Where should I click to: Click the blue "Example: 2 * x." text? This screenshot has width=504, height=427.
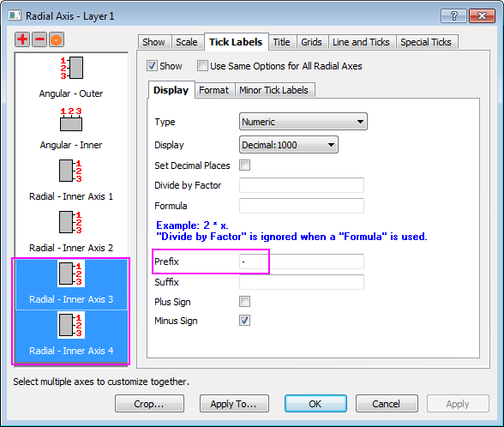click(192, 225)
